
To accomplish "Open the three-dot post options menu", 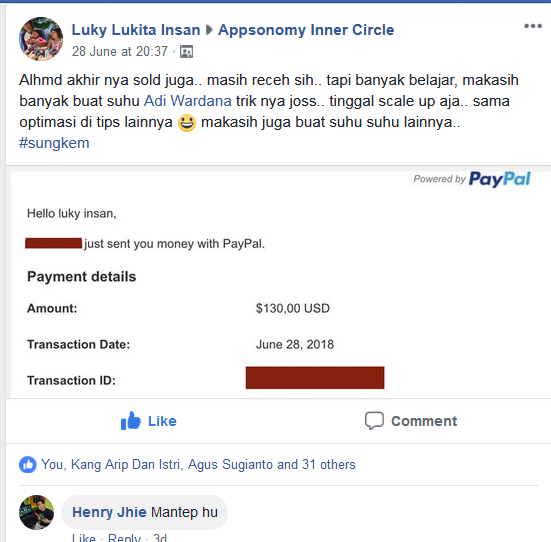I will 533,26.
